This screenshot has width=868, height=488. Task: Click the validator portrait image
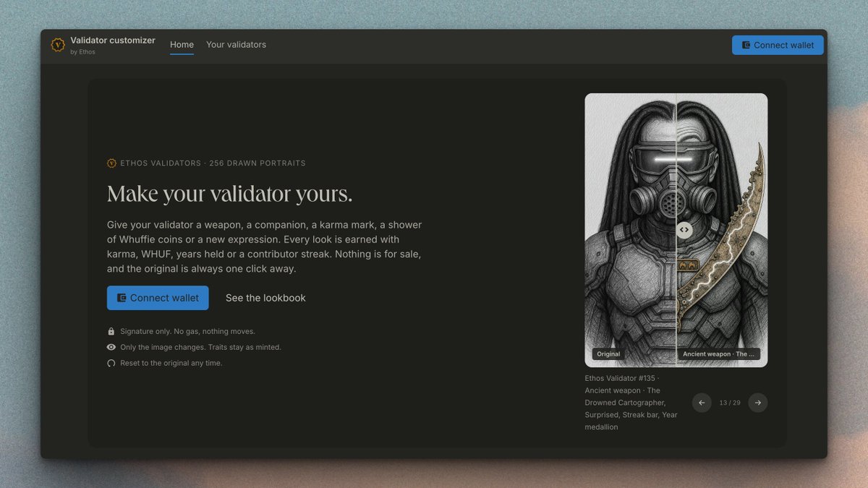676,230
